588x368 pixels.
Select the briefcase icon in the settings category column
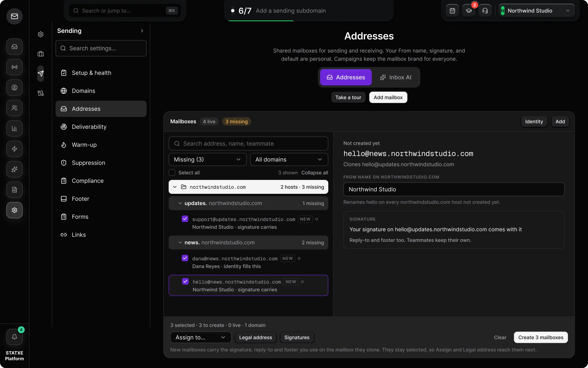point(41,54)
